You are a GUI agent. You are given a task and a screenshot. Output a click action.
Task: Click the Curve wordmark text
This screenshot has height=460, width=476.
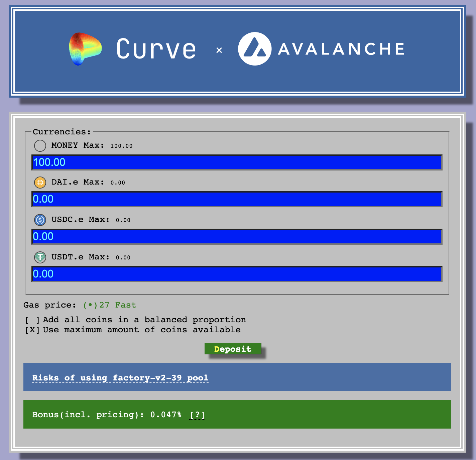coord(156,49)
